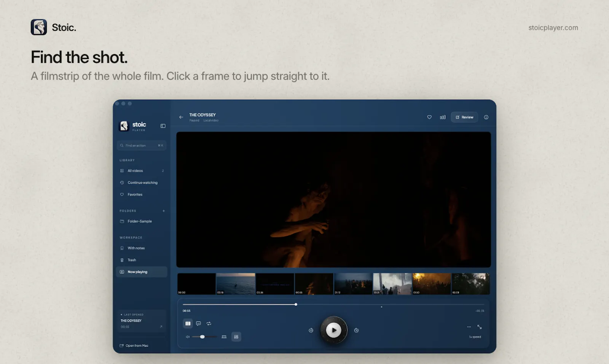Add The Odyssey to favorites via heart icon
The width and height of the screenshot is (609, 364).
(429, 117)
